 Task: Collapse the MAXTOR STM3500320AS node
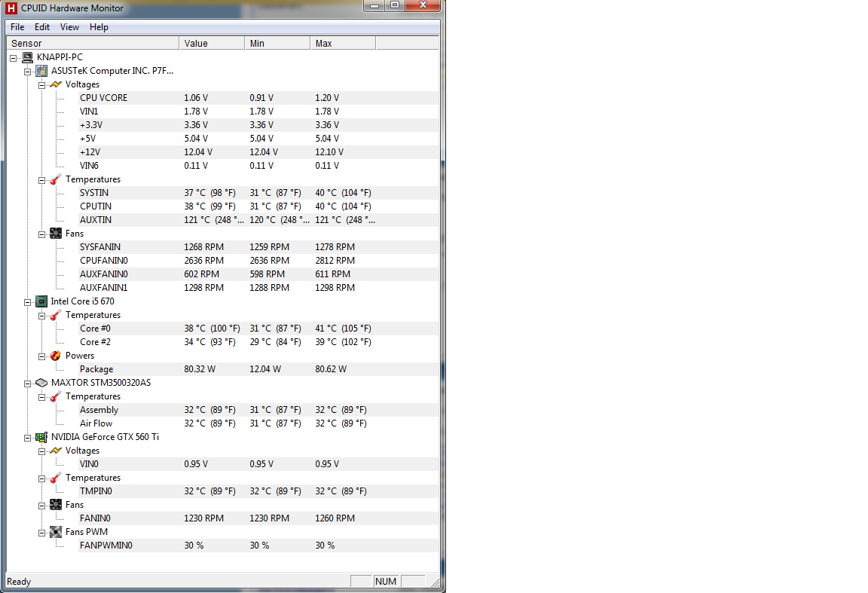click(28, 384)
